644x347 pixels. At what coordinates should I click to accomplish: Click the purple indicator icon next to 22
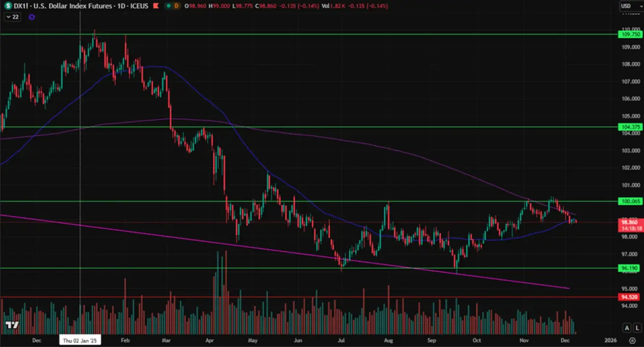point(32,17)
